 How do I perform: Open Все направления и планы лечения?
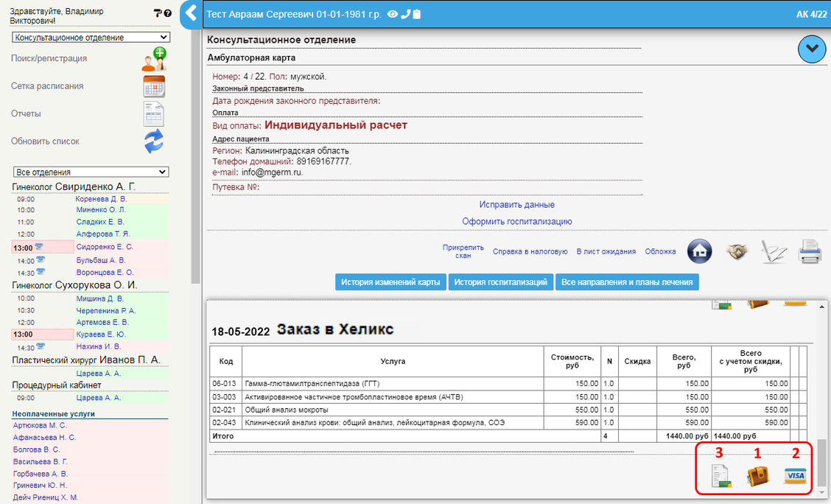pos(626,282)
